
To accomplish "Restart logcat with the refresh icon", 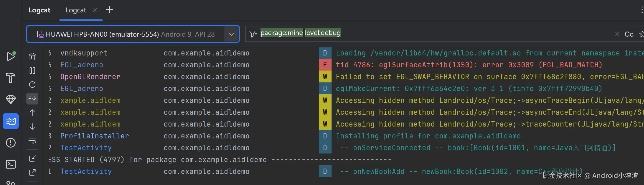I will click(x=32, y=85).
